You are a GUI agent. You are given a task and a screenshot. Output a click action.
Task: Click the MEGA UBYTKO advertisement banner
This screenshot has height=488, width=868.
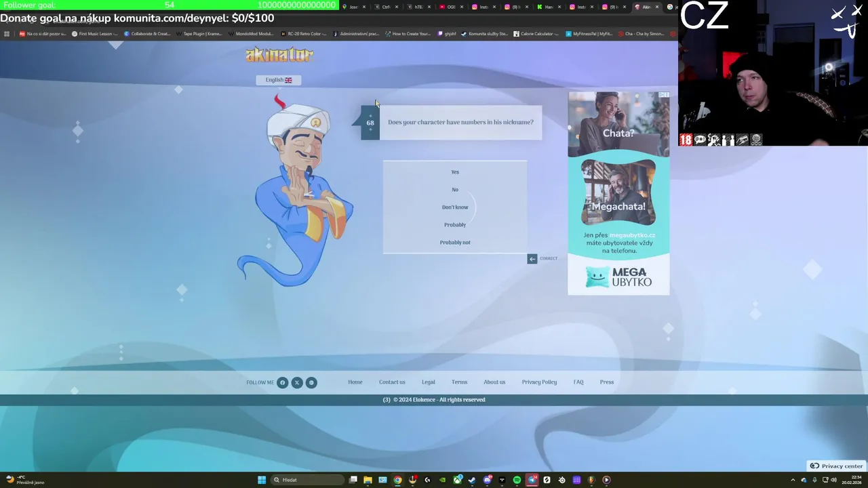[618, 193]
